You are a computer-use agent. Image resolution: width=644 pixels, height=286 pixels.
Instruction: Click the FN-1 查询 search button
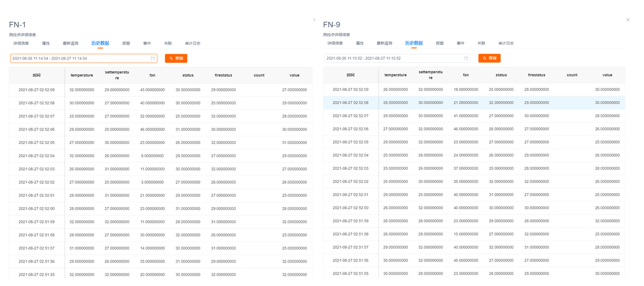(176, 58)
